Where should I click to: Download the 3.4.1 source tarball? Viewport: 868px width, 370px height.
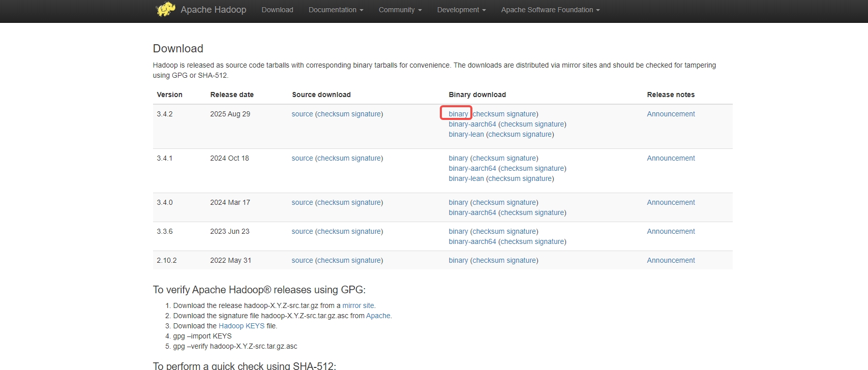pyautogui.click(x=302, y=158)
